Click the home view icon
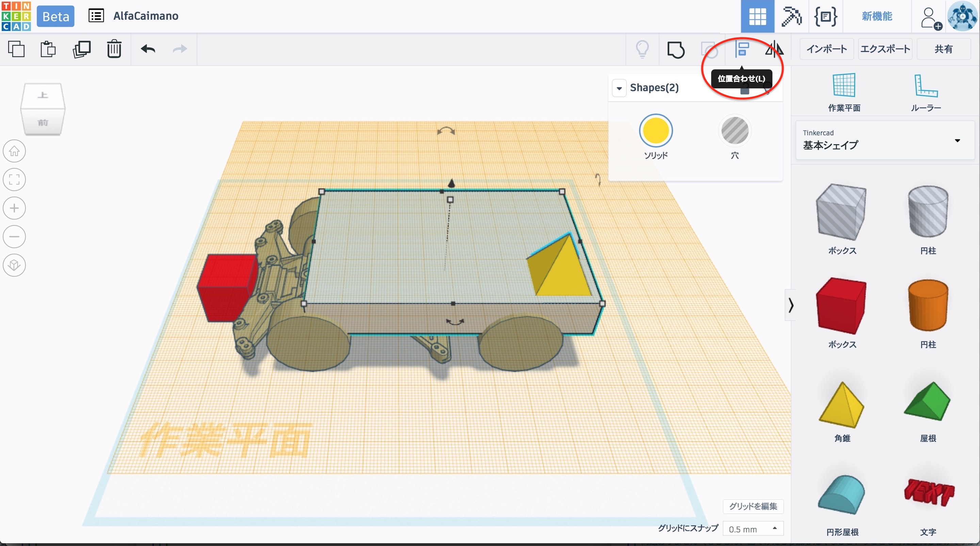Image resolution: width=980 pixels, height=546 pixels. 14,151
